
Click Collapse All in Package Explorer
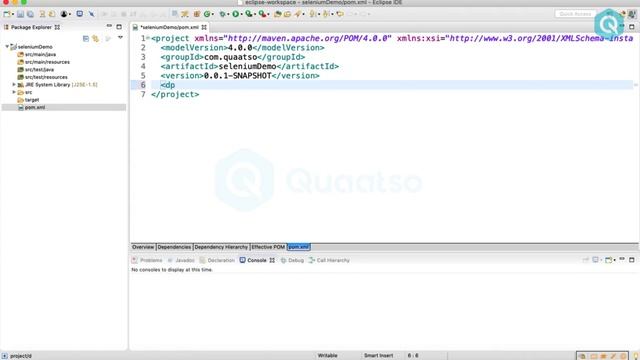coord(86,38)
